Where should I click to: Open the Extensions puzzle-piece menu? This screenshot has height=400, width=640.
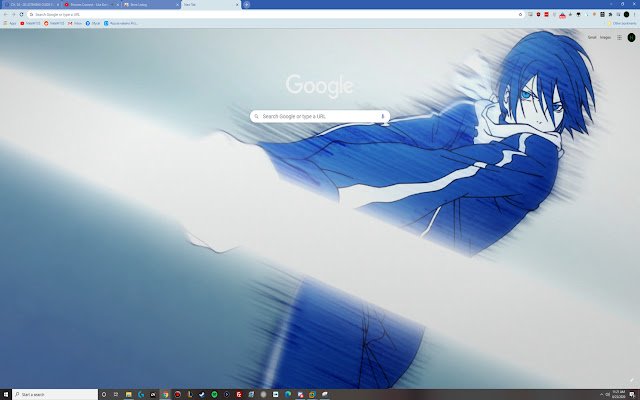click(x=610, y=14)
